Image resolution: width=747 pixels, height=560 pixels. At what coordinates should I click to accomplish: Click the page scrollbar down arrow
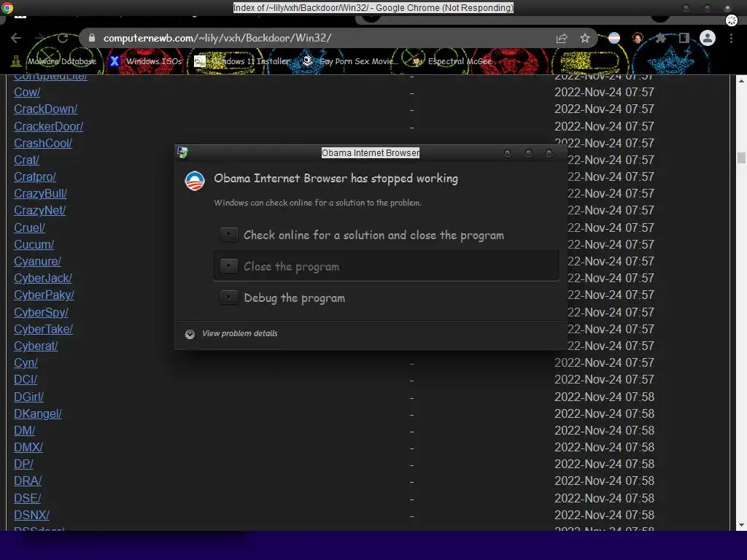(x=741, y=525)
